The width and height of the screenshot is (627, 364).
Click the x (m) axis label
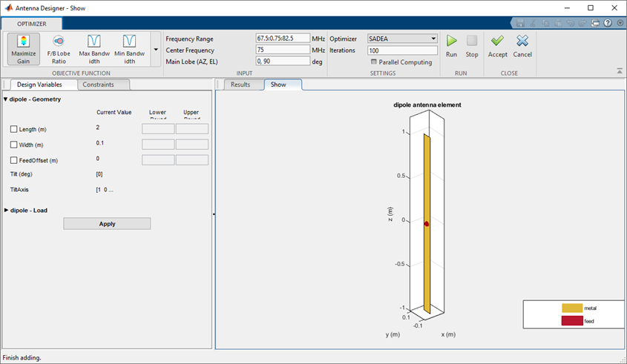[448, 334]
